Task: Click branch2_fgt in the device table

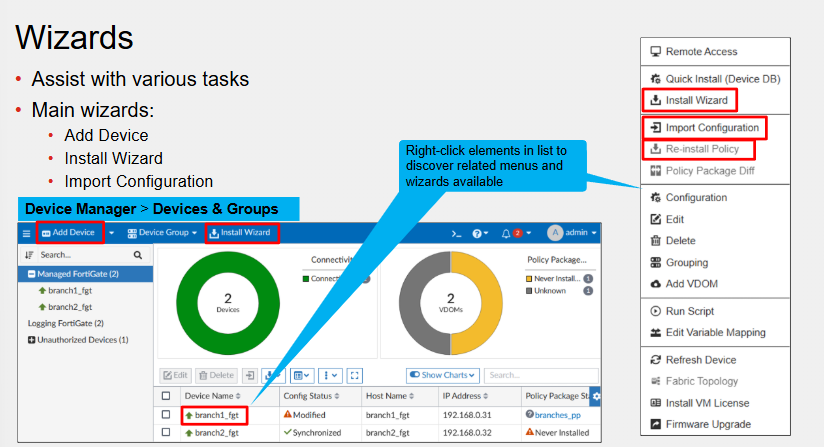Action: [217, 433]
